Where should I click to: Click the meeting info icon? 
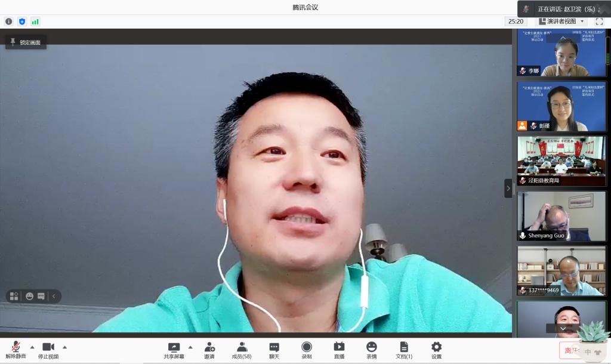pos(9,21)
